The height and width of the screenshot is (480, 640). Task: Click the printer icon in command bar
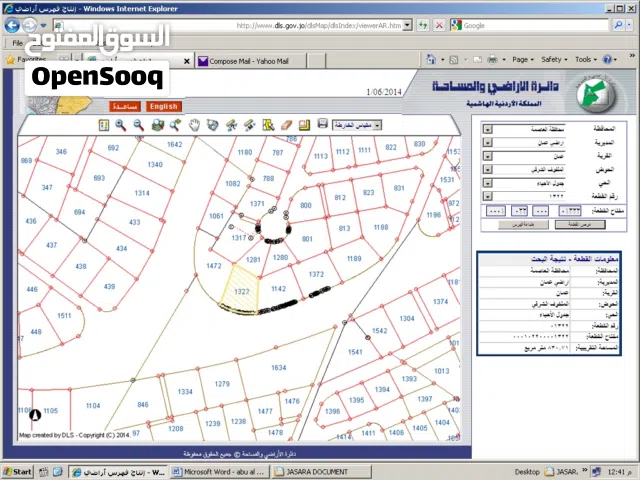coord(493,60)
